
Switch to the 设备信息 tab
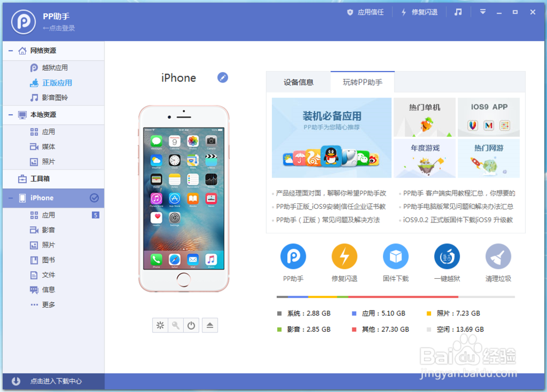tap(298, 83)
